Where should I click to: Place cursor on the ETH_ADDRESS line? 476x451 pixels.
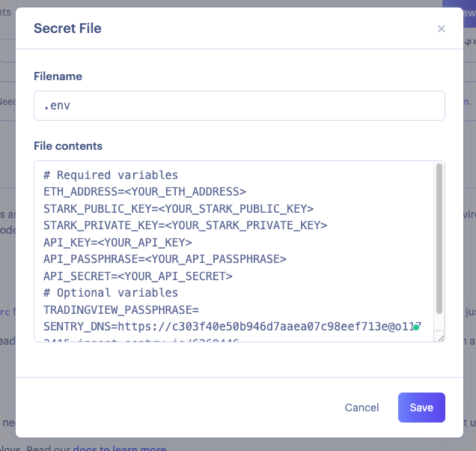click(144, 192)
